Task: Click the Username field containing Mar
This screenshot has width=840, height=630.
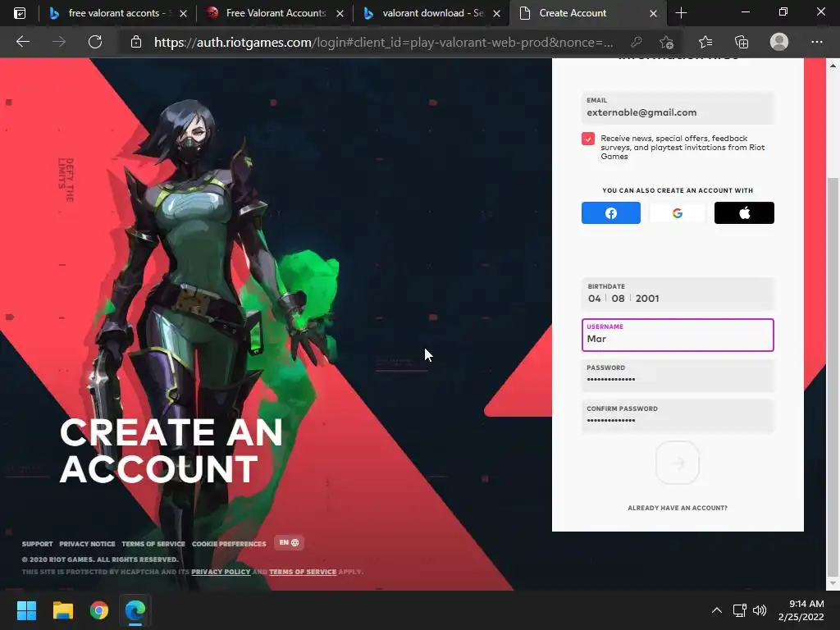Action: (x=678, y=335)
